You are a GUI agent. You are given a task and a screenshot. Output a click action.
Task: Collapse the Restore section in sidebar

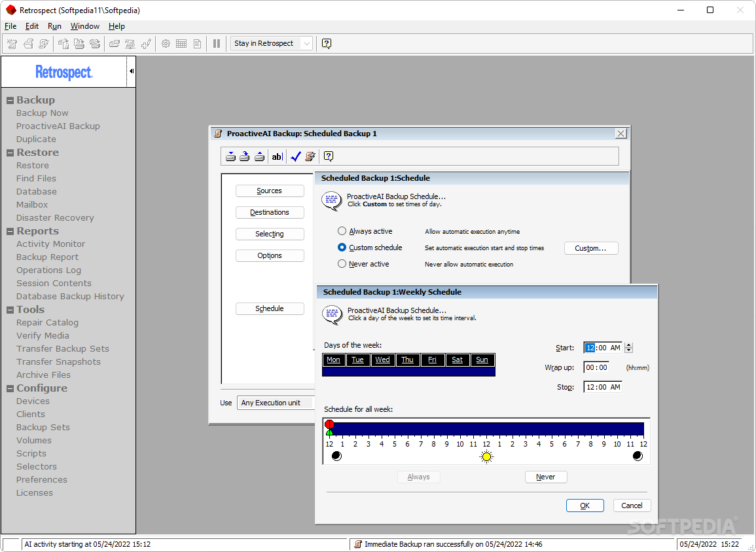pos(10,153)
